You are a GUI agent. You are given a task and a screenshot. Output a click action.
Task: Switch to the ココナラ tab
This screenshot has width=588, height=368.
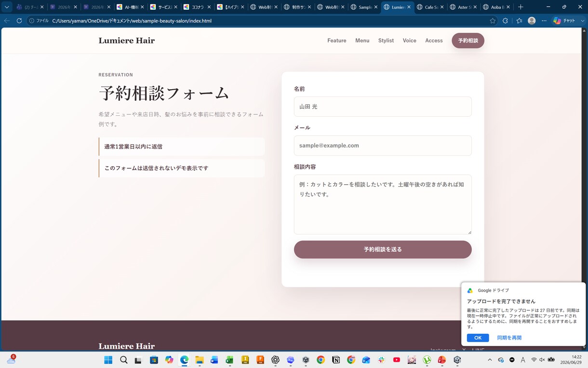[x=197, y=7]
